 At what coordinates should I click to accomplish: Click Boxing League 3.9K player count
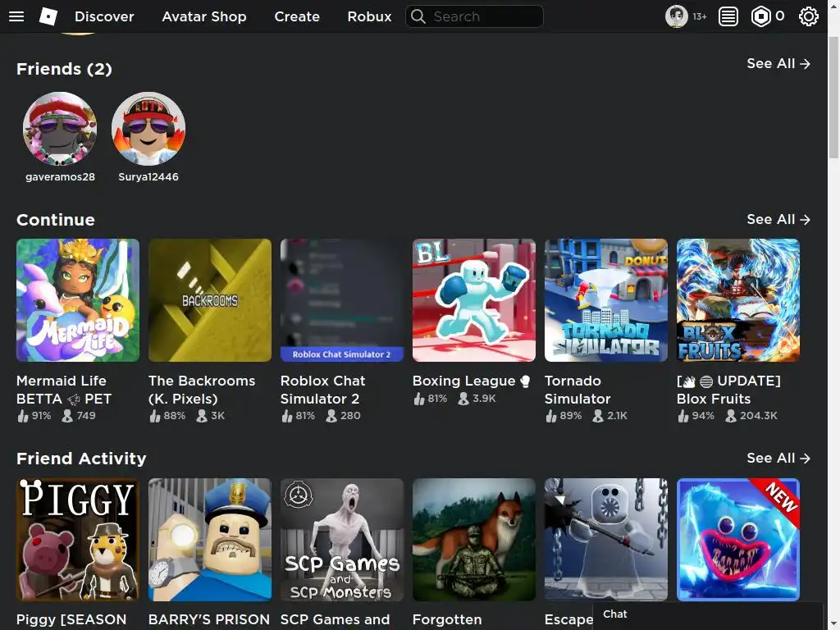coord(477,399)
